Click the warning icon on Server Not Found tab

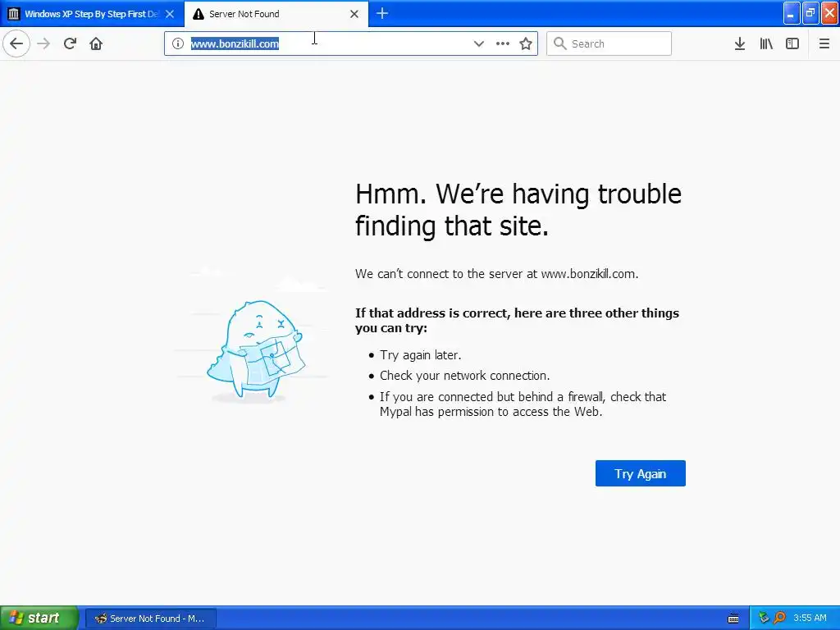click(x=199, y=14)
